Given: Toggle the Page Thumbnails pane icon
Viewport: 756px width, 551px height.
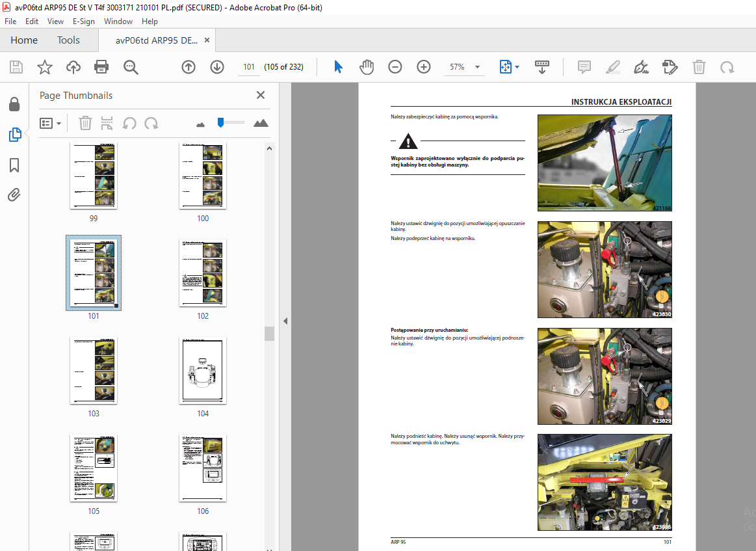Looking at the screenshot, I should point(15,135).
